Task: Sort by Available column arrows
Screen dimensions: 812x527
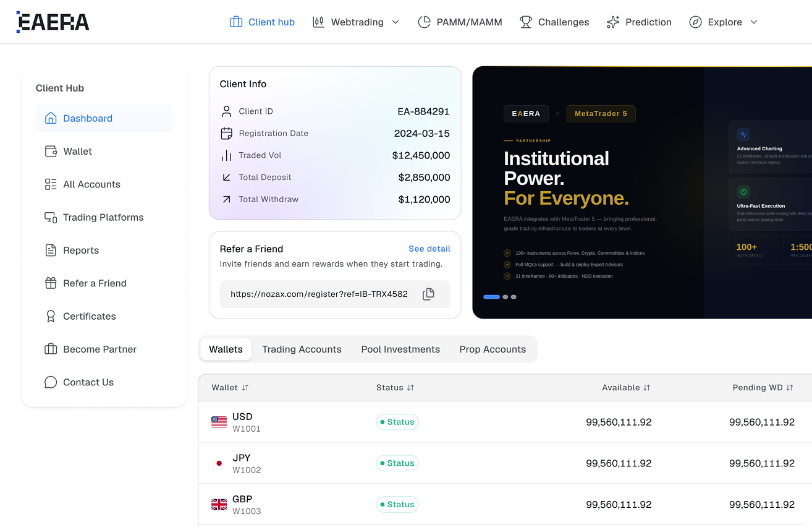Action: click(647, 388)
